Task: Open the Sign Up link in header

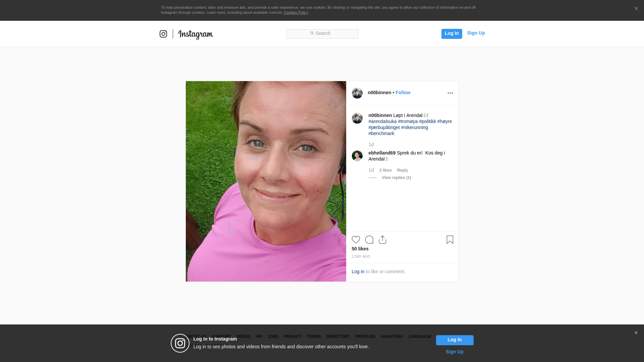Action: coord(476,33)
